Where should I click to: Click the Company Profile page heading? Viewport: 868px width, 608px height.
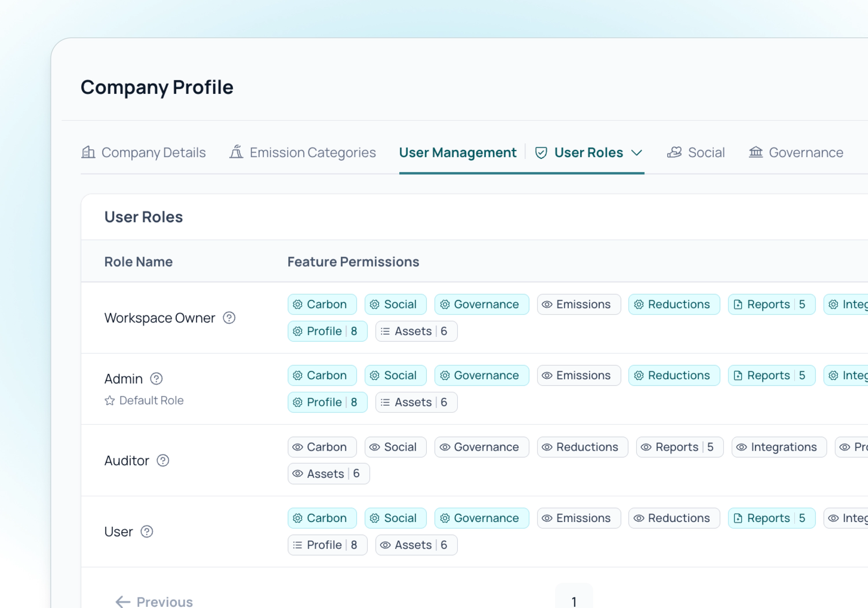click(x=157, y=87)
